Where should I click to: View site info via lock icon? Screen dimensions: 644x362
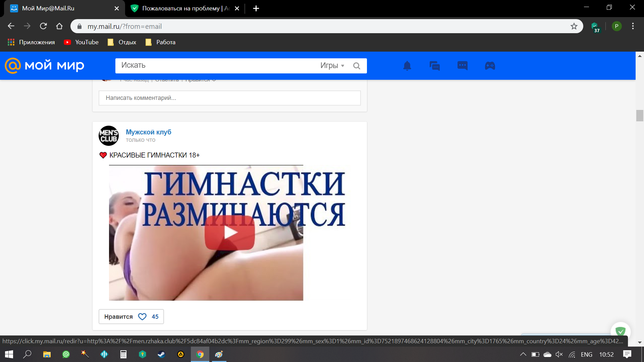(x=79, y=26)
